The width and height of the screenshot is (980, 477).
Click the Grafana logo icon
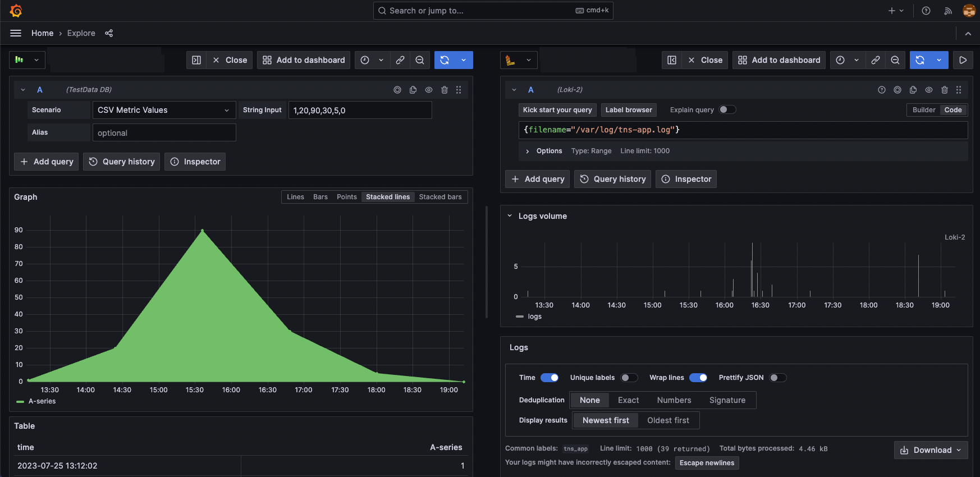[x=16, y=11]
